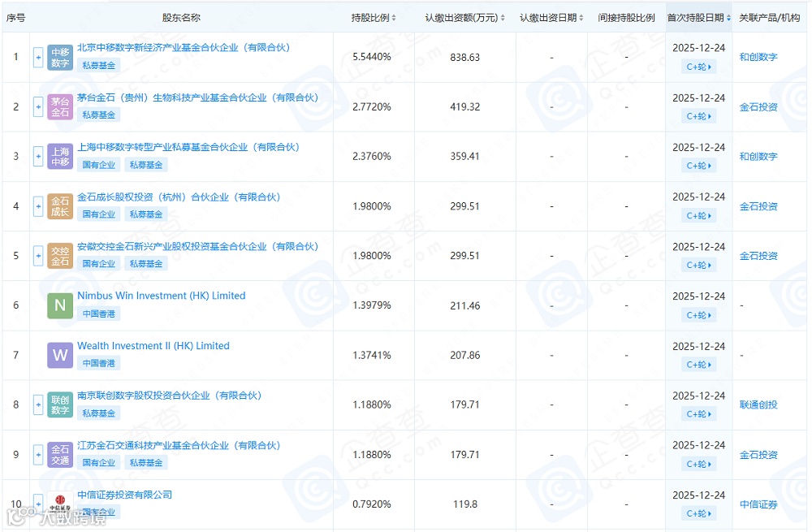
Task: Open 中信证券投资有限公司 link
Action: click(125, 495)
